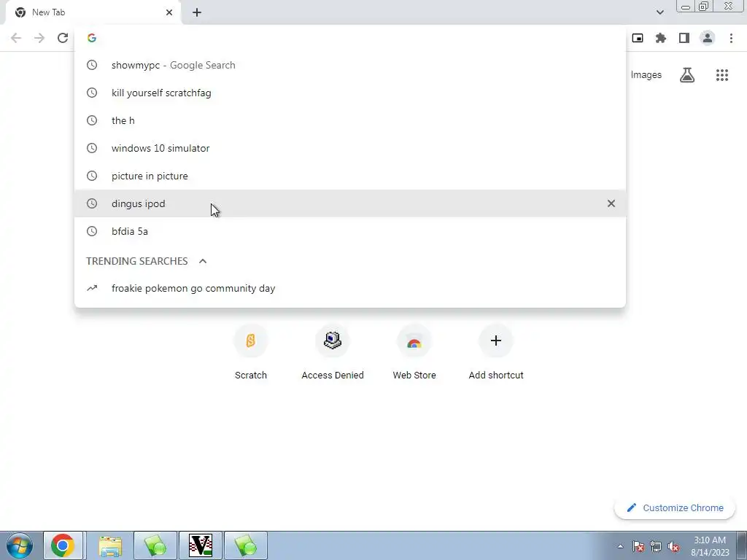Viewport: 747px width, 560px height.
Task: Select the New Tab tab
Action: point(93,12)
